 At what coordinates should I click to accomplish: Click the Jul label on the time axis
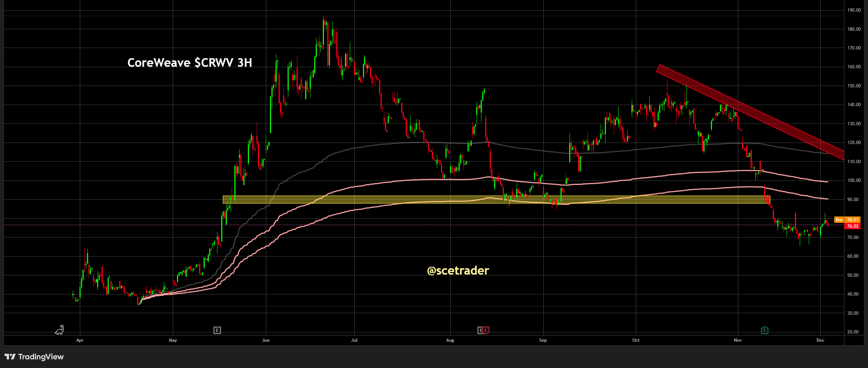point(354,340)
